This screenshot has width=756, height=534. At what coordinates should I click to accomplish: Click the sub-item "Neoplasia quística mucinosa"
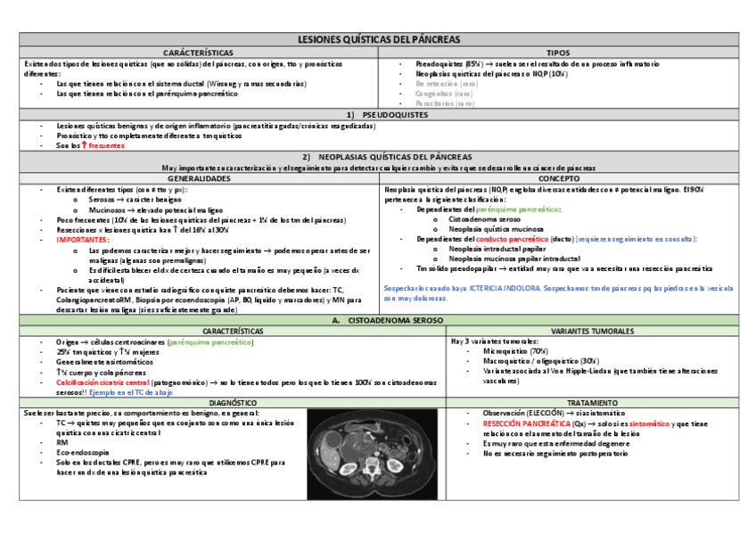(496, 229)
